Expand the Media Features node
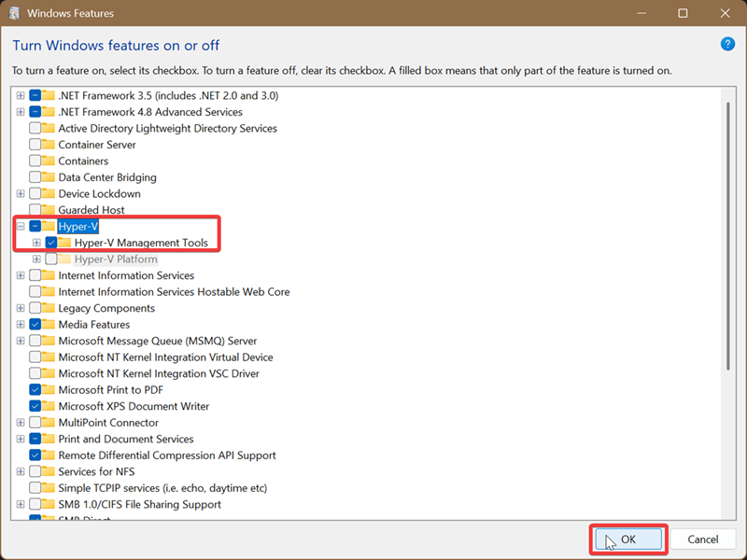The width and height of the screenshot is (747, 560). [x=21, y=324]
